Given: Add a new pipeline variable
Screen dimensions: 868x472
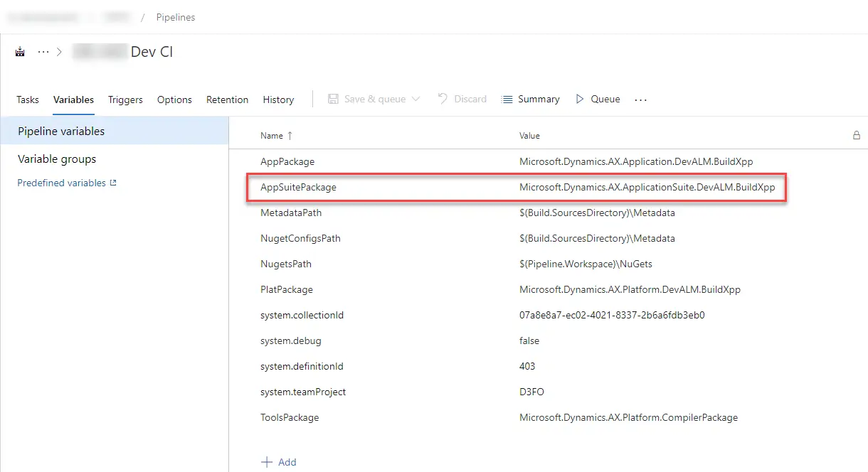Looking at the screenshot, I should 279,462.
